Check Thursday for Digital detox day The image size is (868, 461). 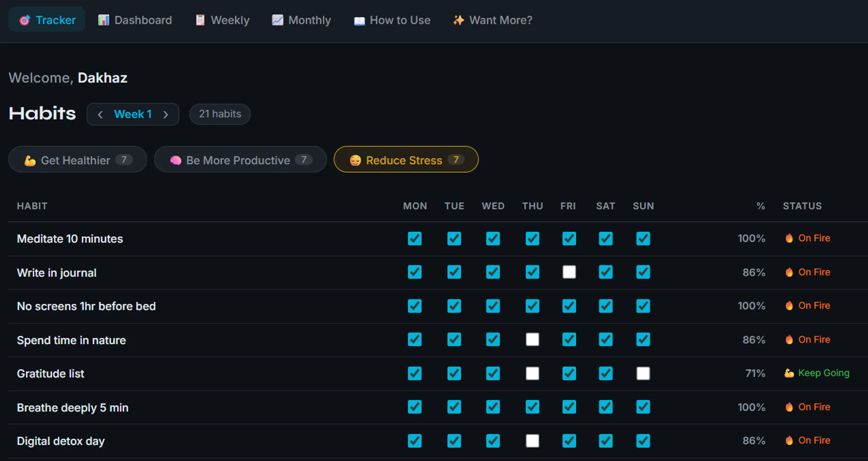coord(532,441)
